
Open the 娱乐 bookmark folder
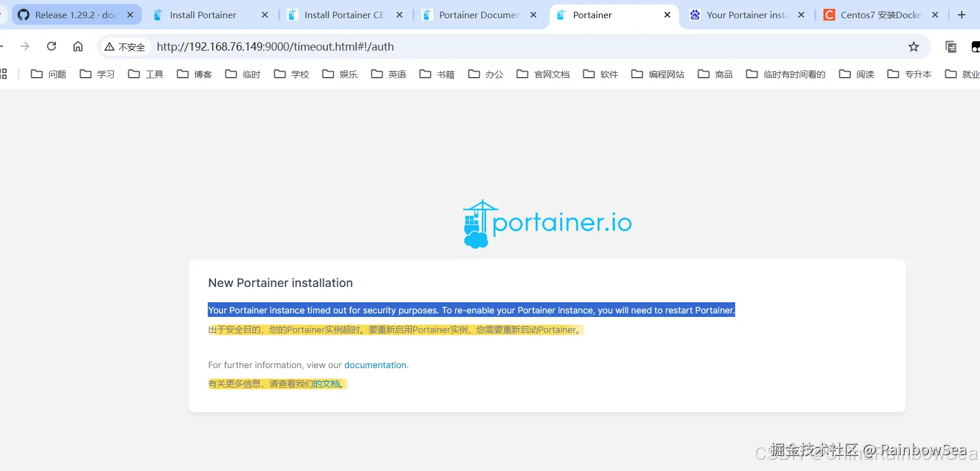point(340,74)
